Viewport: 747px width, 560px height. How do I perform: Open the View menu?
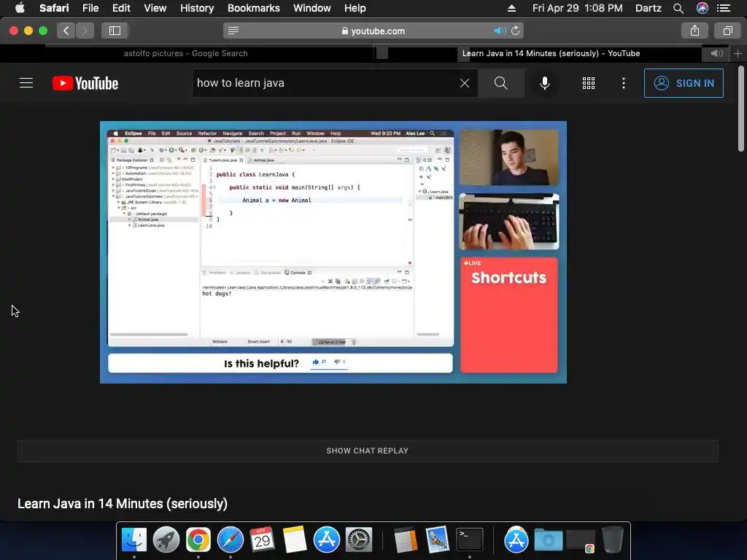click(155, 8)
